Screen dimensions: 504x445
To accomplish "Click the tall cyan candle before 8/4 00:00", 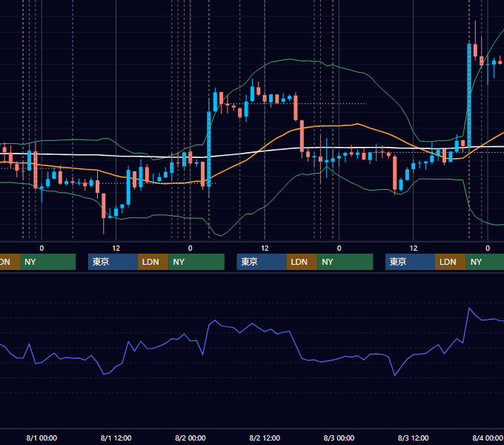I will [x=469, y=96].
